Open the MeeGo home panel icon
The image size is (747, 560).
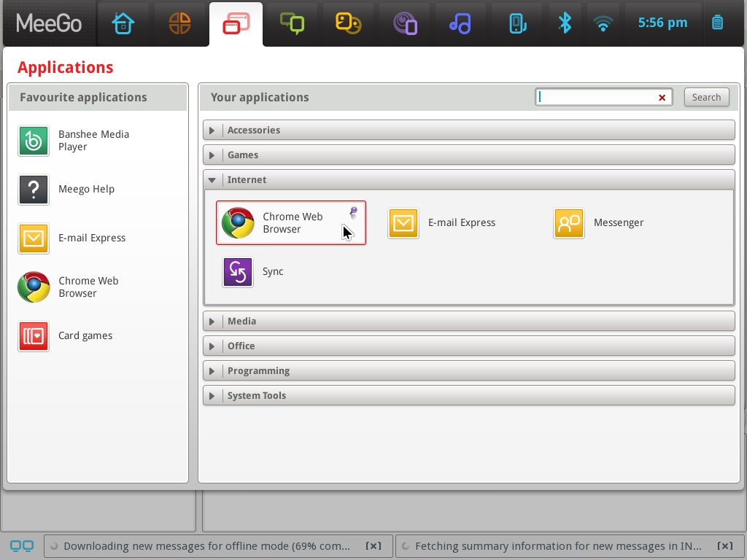124,23
